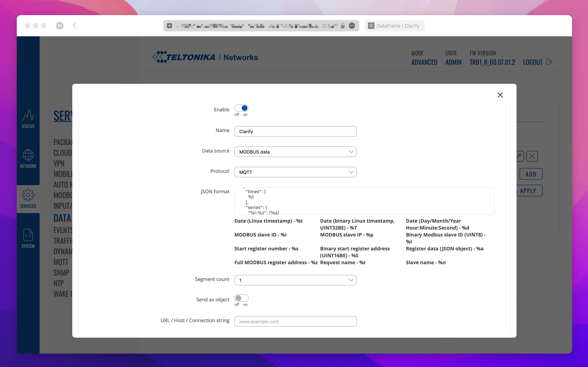This screenshot has width=588, height=367.
Task: Close the modal with the X icon
Action: tap(500, 95)
